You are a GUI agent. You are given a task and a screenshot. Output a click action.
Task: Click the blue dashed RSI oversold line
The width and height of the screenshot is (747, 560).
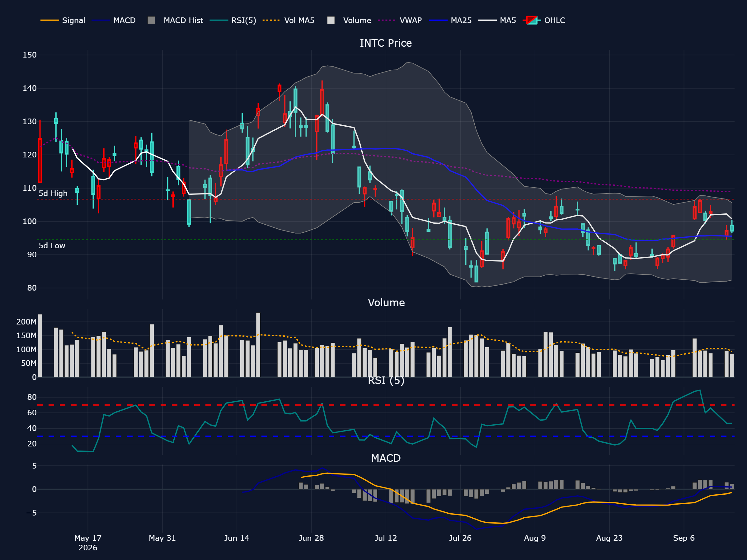[386, 436]
